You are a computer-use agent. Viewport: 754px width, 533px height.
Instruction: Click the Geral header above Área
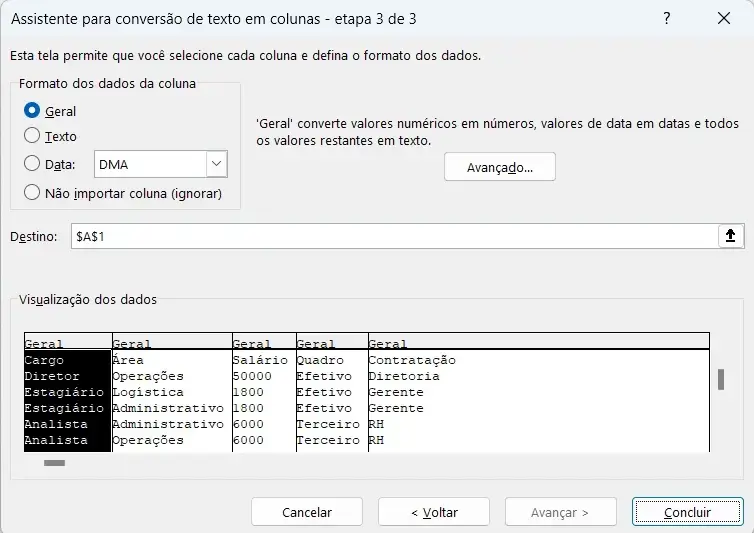(x=132, y=343)
